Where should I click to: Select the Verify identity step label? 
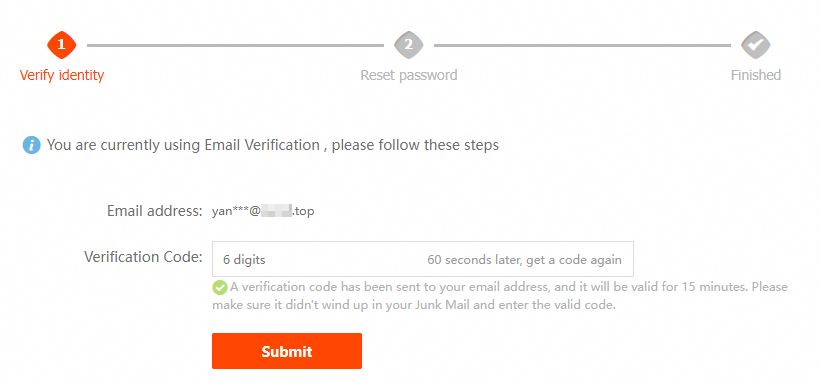62,75
